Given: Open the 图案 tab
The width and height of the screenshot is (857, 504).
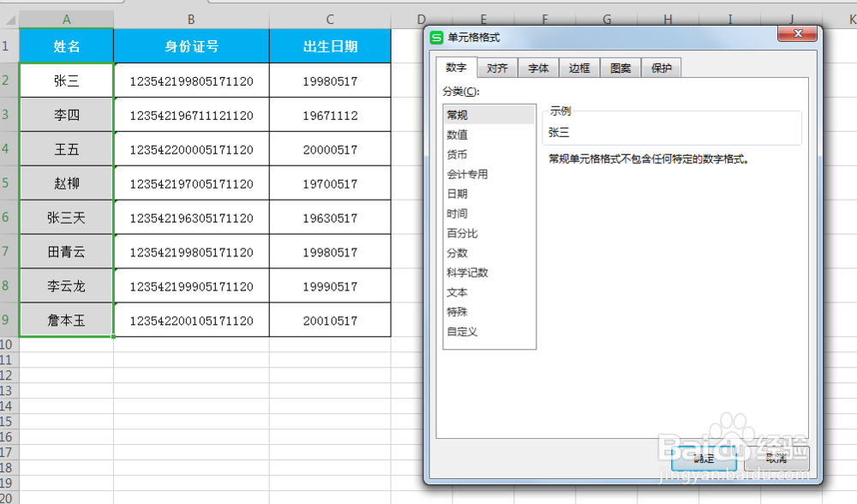Looking at the screenshot, I should (620, 68).
